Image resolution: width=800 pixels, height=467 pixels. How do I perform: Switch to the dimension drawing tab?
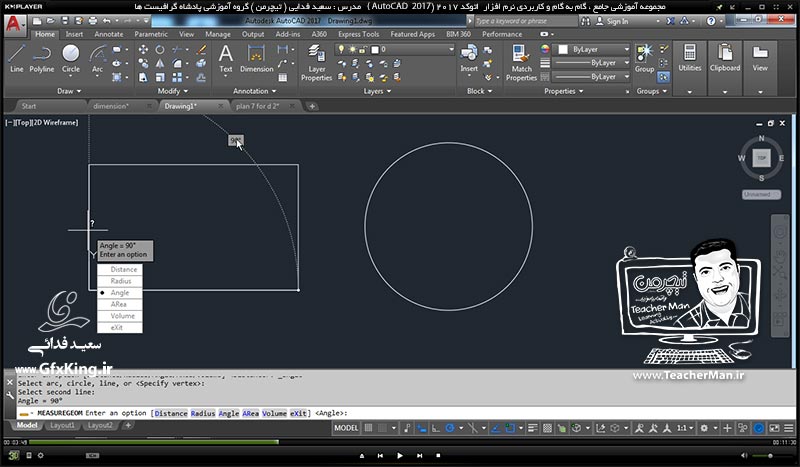click(111, 106)
